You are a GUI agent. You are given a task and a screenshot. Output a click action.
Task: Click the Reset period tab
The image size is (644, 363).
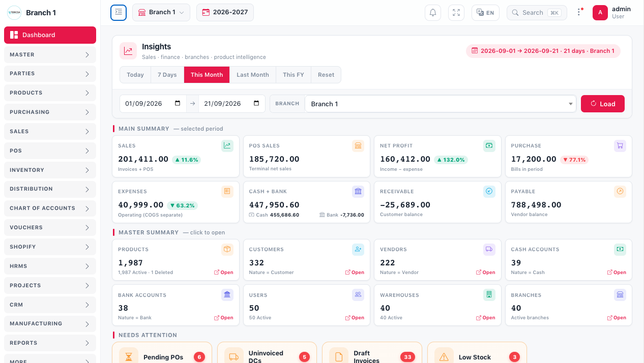[x=326, y=75]
